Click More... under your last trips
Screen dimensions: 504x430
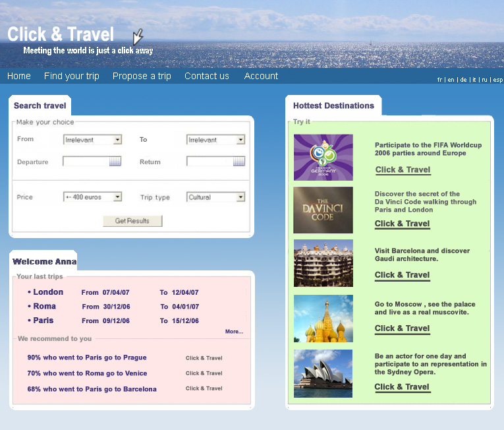pos(234,332)
